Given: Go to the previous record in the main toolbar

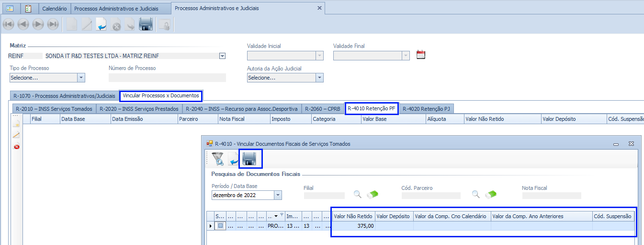Looking at the screenshot, I should [x=23, y=24].
